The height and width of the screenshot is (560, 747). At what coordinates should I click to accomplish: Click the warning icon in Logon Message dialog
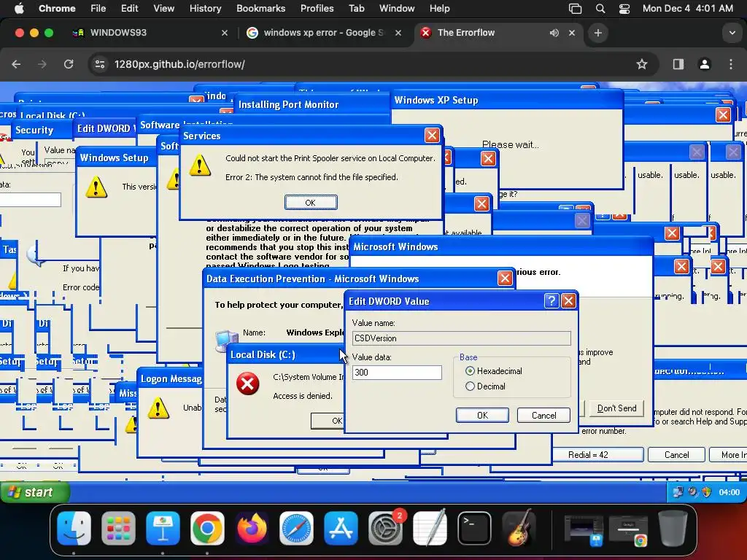pyautogui.click(x=158, y=408)
